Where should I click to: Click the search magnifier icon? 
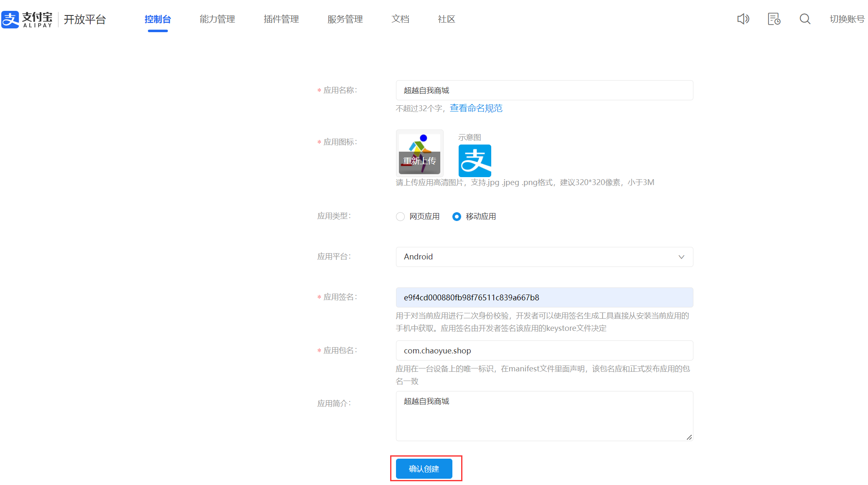(x=805, y=19)
